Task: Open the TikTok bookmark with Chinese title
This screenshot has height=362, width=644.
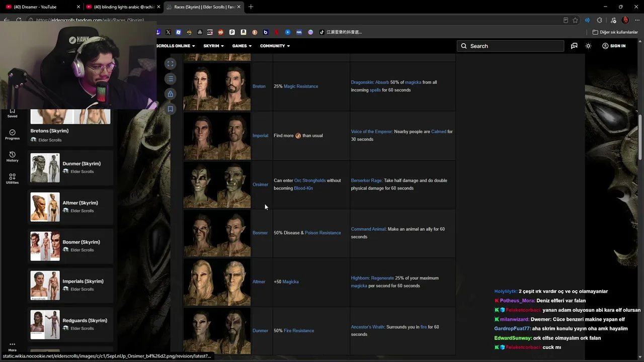Action: point(341,32)
